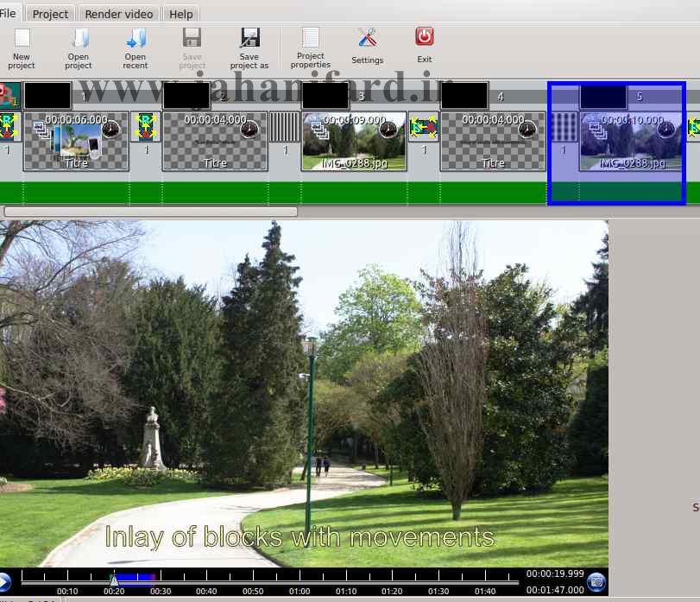Click the snapshot camera icon beside timecode
Viewport: 700px width, 602px height.
click(596, 582)
